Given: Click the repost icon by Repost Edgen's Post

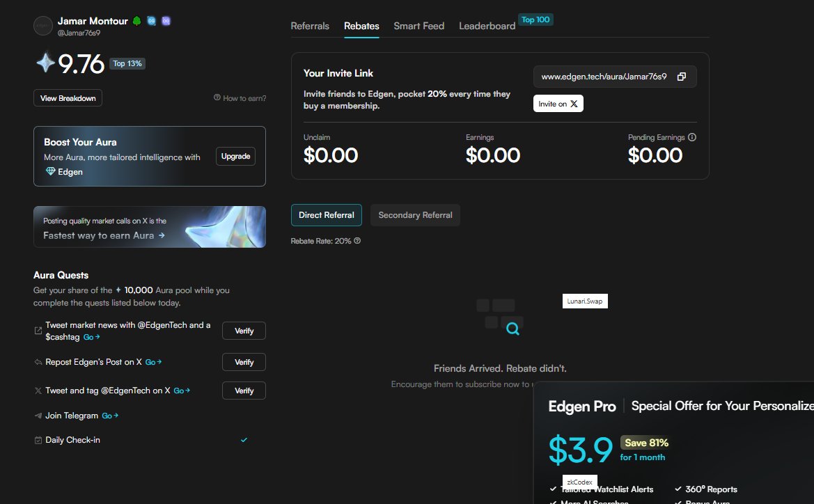Looking at the screenshot, I should tap(38, 362).
